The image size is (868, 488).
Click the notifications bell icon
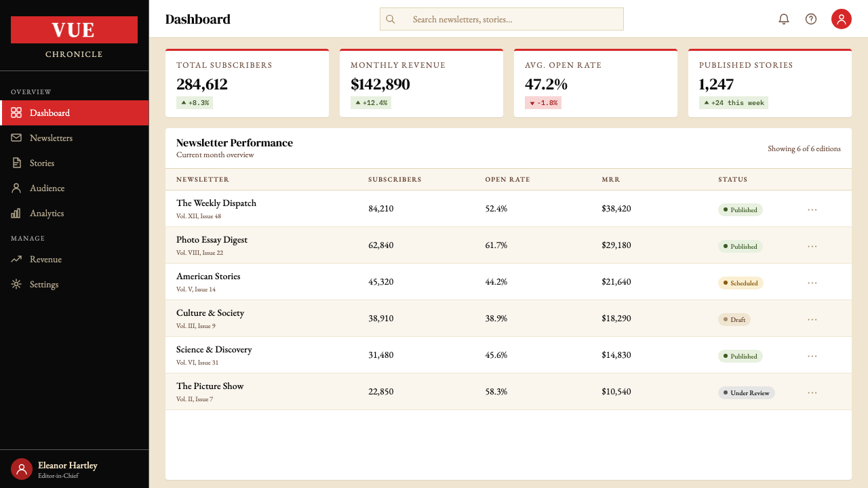784,19
